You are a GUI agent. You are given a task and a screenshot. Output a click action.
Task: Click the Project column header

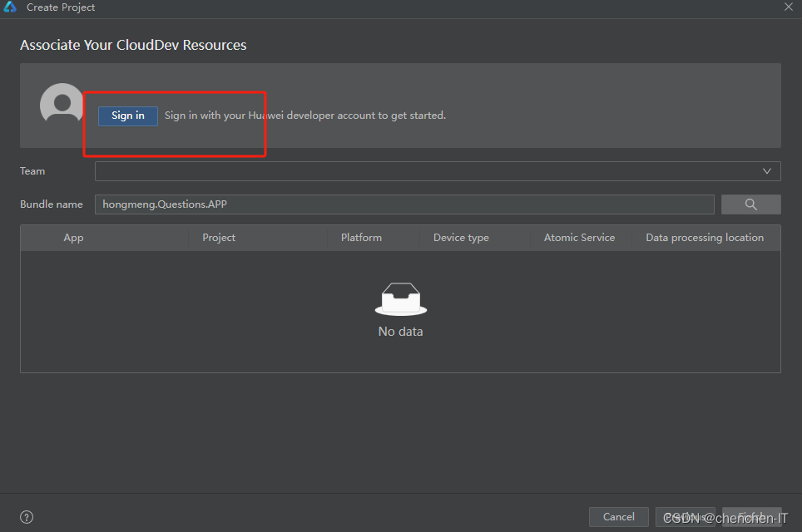click(x=219, y=238)
